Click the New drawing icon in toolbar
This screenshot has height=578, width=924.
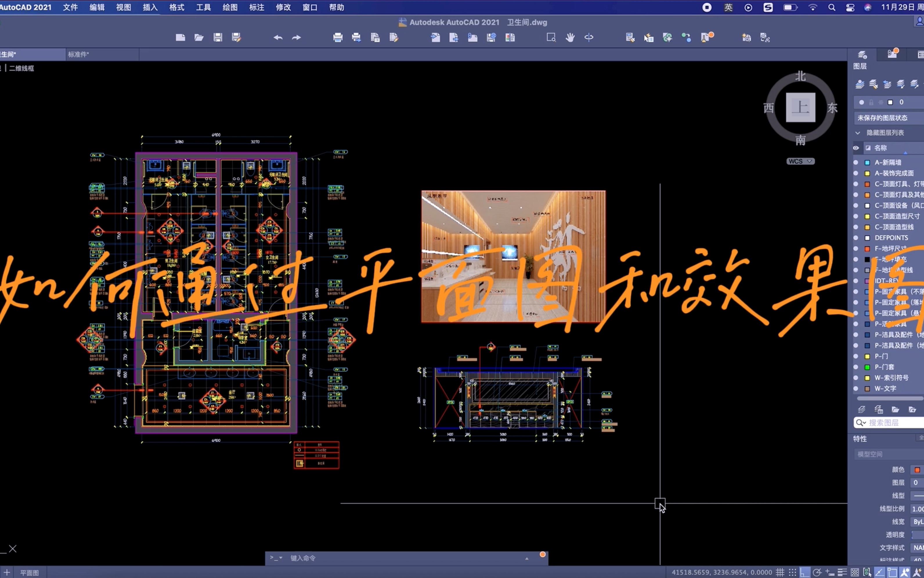point(180,37)
